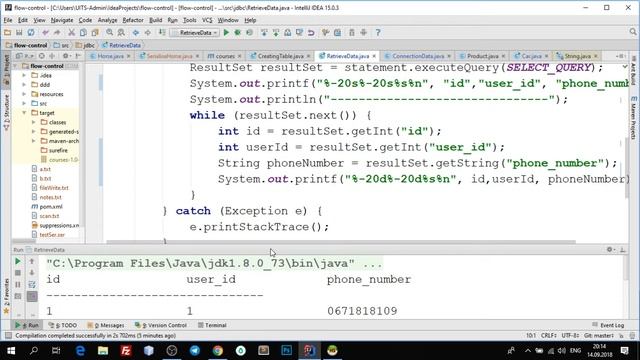Collapse the flow-control project root
The width and height of the screenshot is (640, 360).
(16, 66)
